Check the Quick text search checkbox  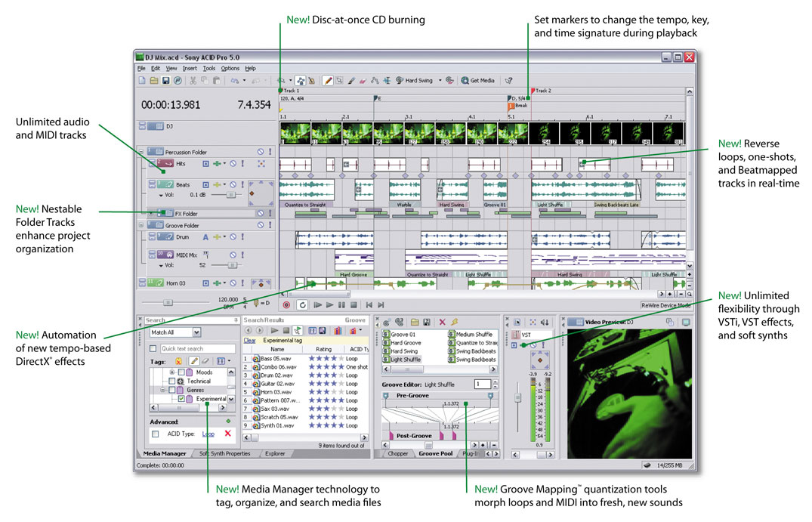tap(153, 348)
